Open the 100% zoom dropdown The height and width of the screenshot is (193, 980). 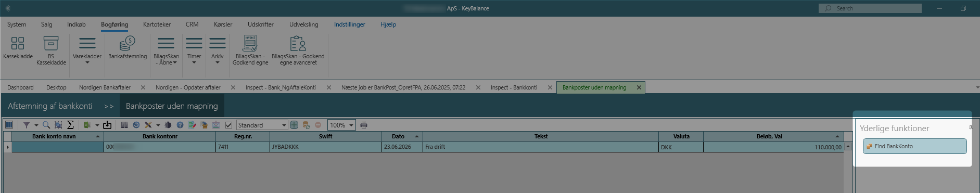click(351, 125)
